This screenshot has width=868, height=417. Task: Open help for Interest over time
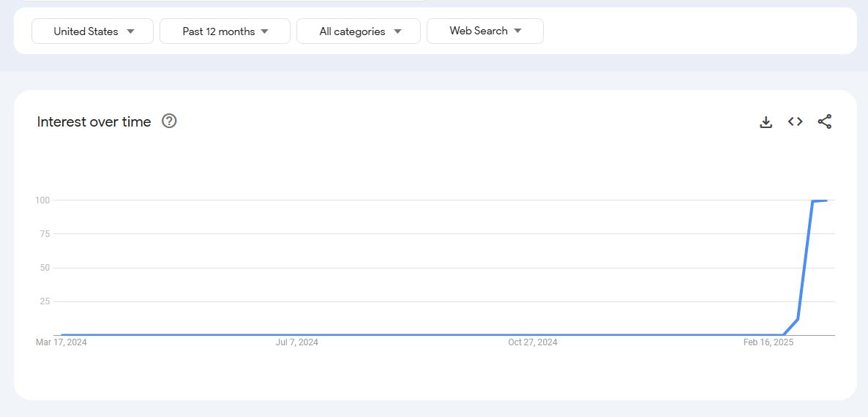click(x=169, y=121)
